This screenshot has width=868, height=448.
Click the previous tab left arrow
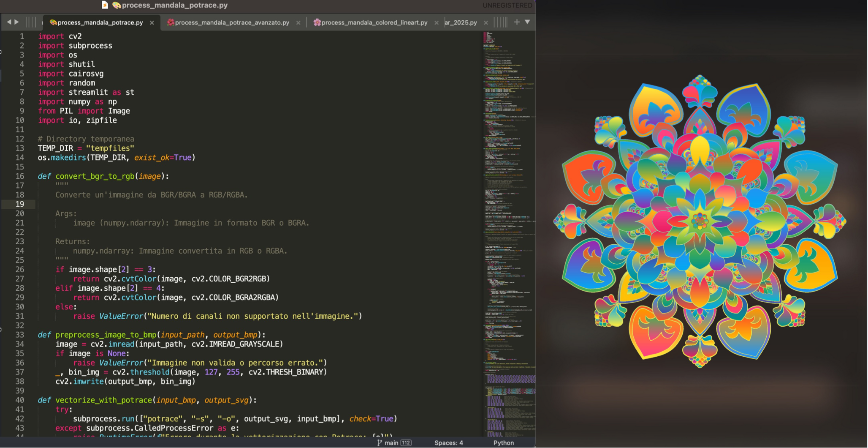9,22
